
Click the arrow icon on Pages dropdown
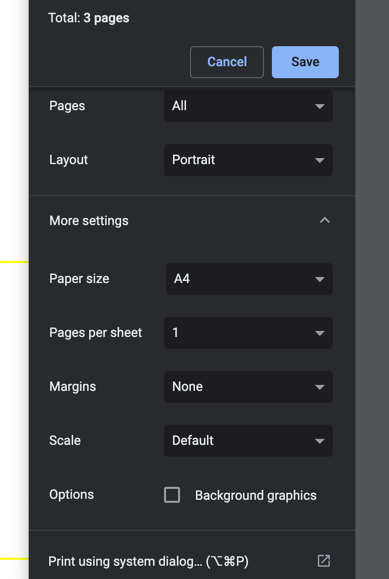(320, 106)
